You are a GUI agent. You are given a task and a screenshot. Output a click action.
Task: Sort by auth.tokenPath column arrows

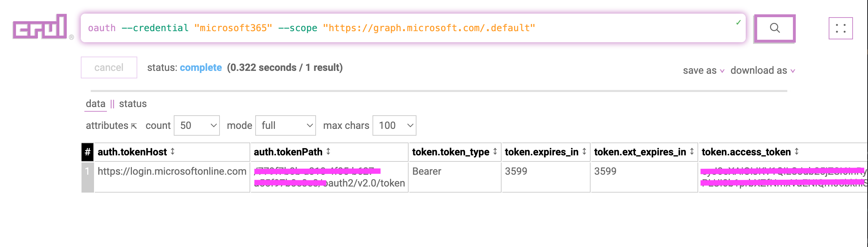point(328,152)
